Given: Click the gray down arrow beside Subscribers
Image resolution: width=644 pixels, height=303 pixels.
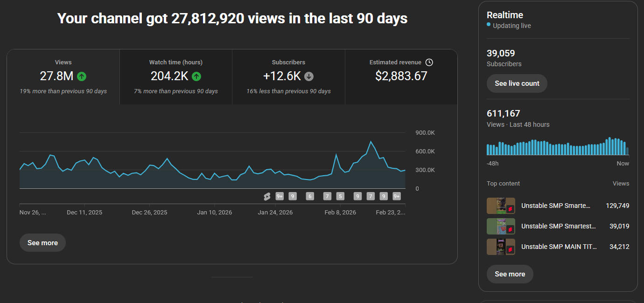Looking at the screenshot, I should pos(308,76).
